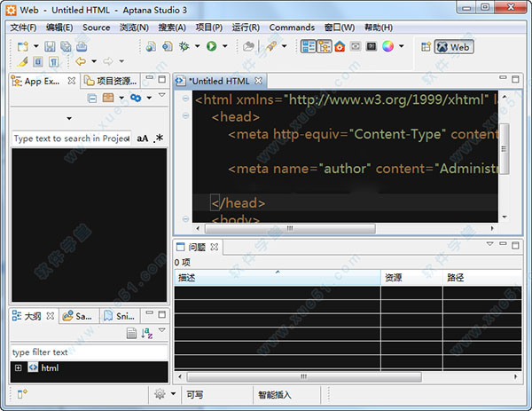Screen dimensions: 532x411
Task: Click the Open Perspective icon
Action: click(426, 46)
